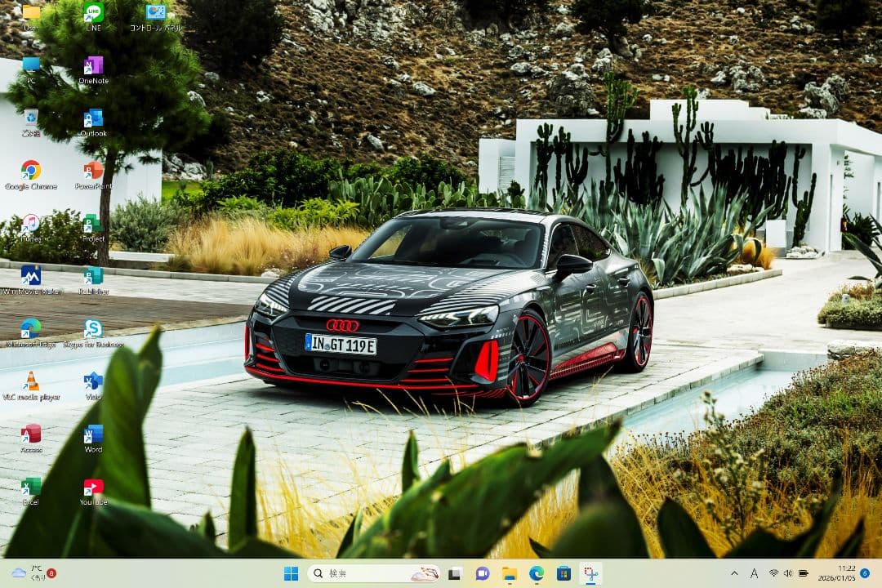
Task: Open File Explorer from the taskbar
Action: 510,573
